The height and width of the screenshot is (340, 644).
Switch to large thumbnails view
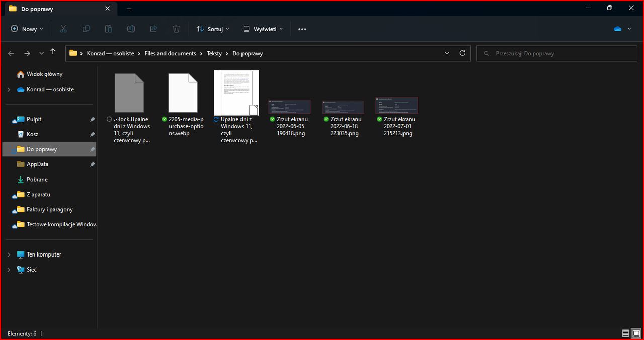tap(636, 333)
